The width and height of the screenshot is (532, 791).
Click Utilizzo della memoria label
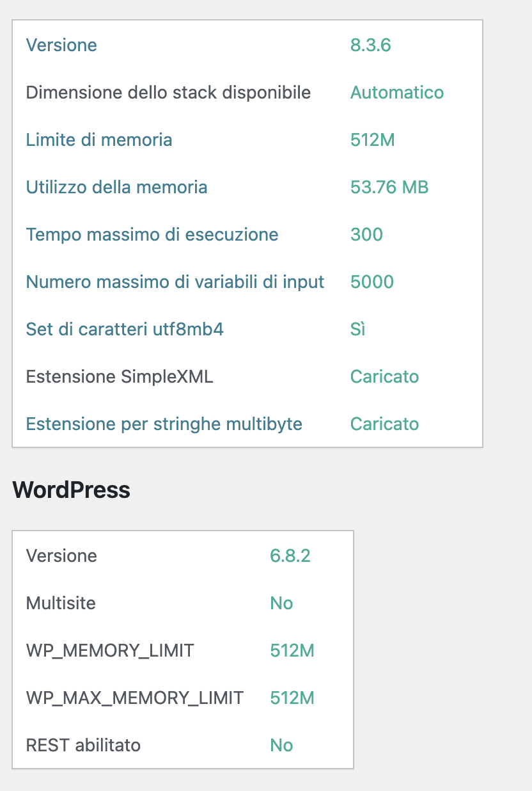116,187
